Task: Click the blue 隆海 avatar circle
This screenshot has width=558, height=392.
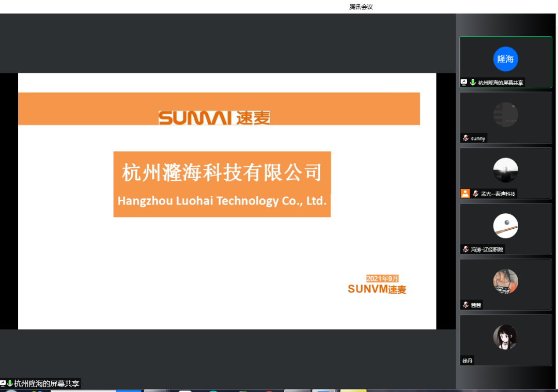Action: tap(505, 59)
